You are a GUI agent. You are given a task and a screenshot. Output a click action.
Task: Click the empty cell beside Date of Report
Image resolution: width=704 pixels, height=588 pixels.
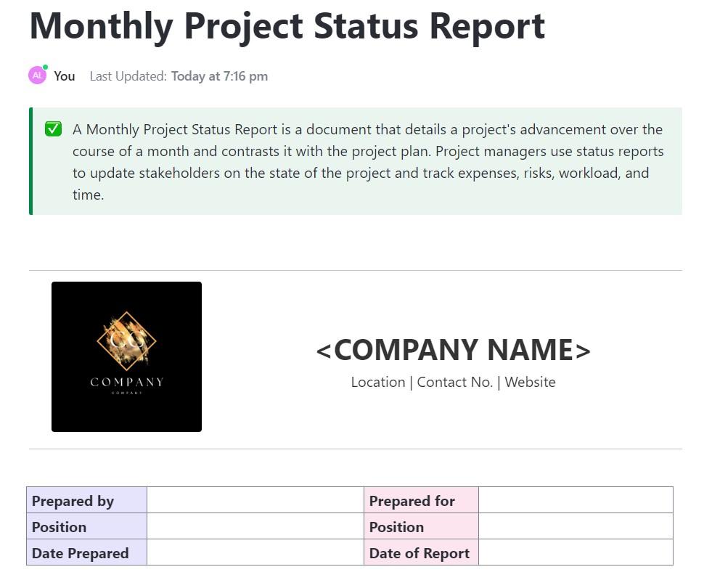(x=576, y=553)
